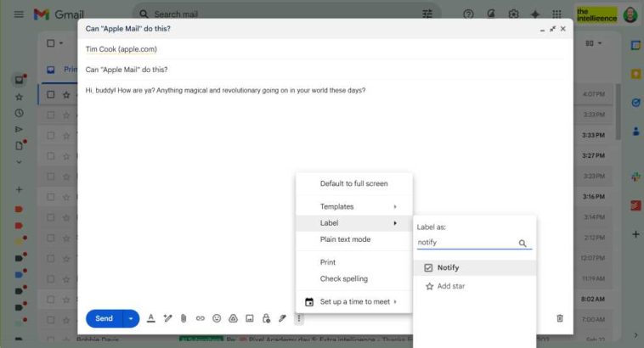Open the send options dropdown arrow
The height and width of the screenshot is (348, 644).
(131, 318)
